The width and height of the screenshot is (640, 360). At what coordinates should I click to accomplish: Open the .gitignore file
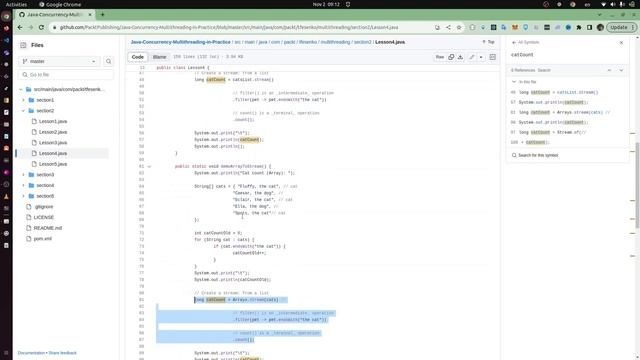pyautogui.click(x=44, y=207)
